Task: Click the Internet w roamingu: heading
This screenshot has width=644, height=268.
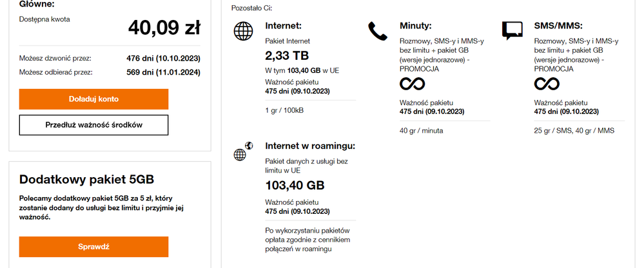Action: tap(310, 146)
